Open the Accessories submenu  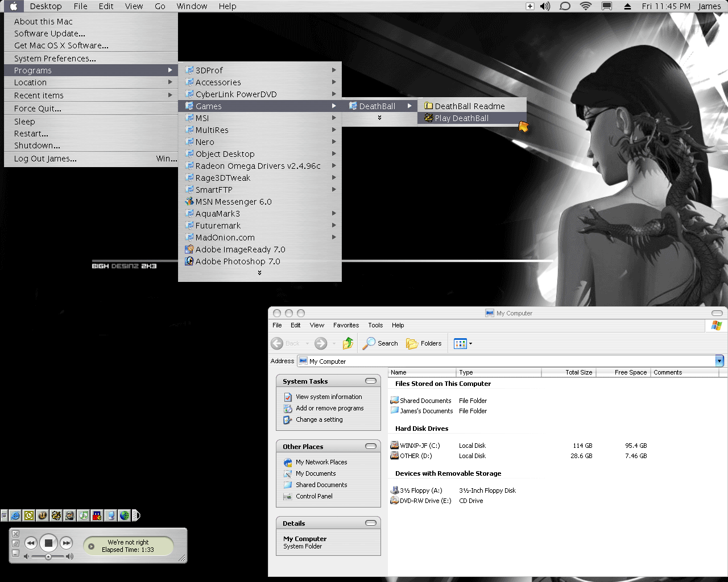(260, 82)
